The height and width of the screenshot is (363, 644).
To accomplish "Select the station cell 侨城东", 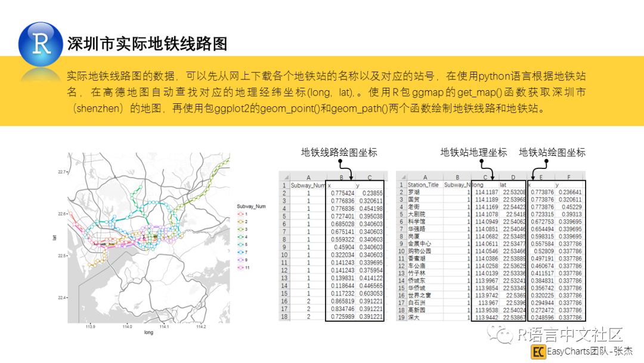I will 425,281.
